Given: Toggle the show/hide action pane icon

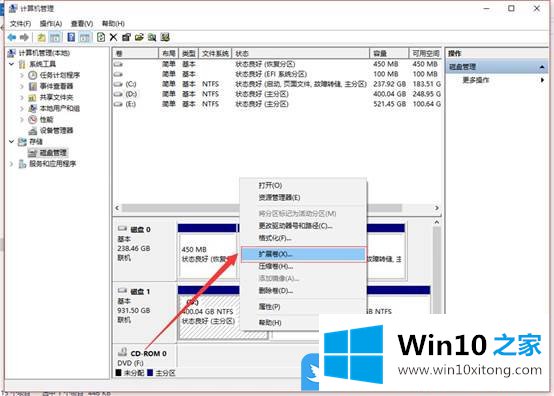Looking at the screenshot, I should [85, 37].
